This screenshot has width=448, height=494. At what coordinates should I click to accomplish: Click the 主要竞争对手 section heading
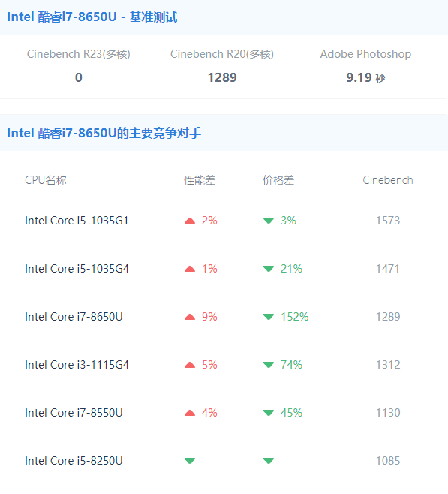coord(104,133)
